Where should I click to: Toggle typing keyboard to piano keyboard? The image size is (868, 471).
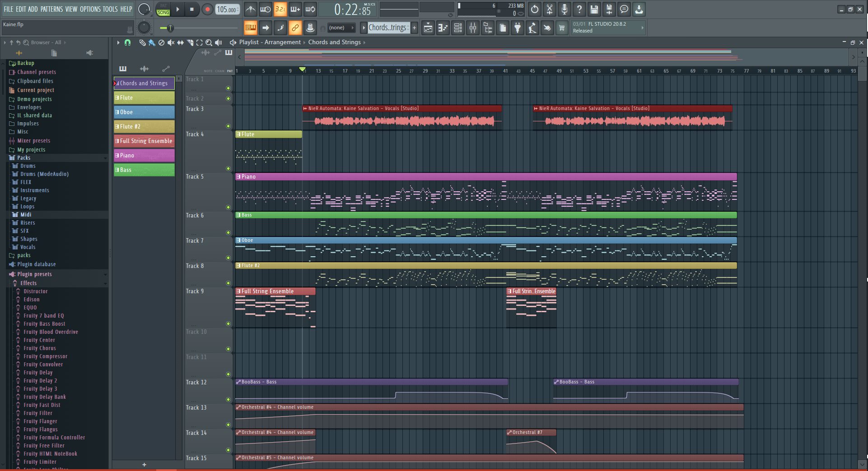coord(251,28)
